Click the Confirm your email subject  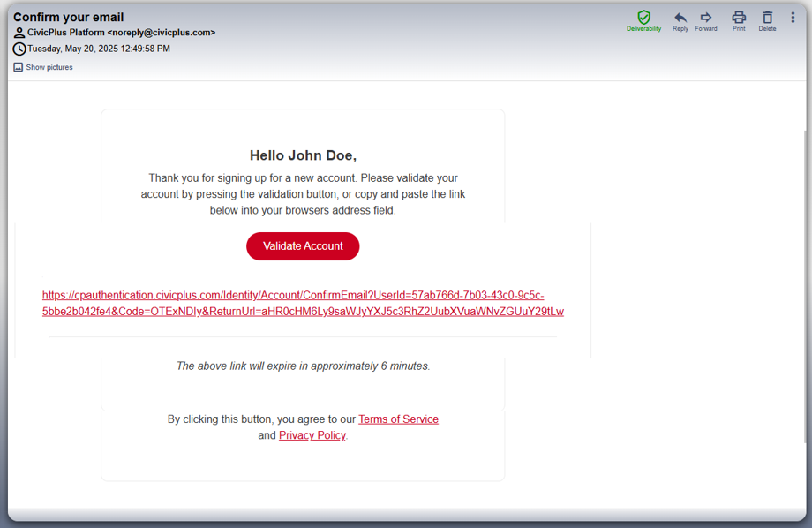(x=68, y=17)
